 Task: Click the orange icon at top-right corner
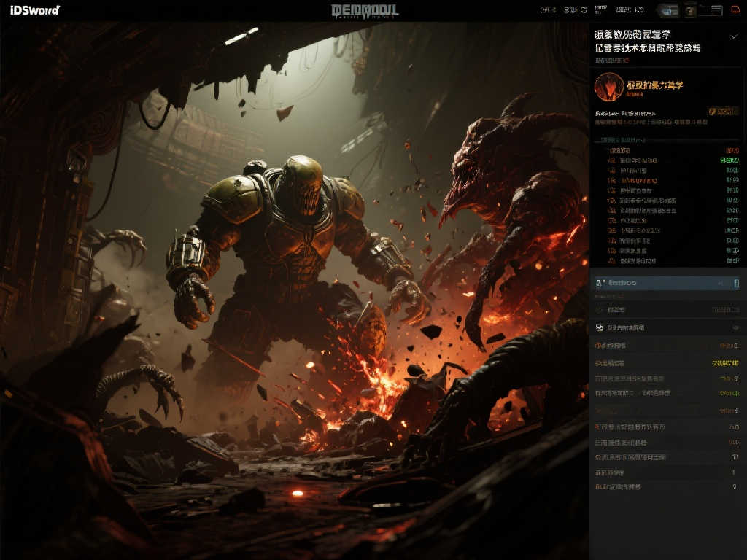tap(736, 10)
